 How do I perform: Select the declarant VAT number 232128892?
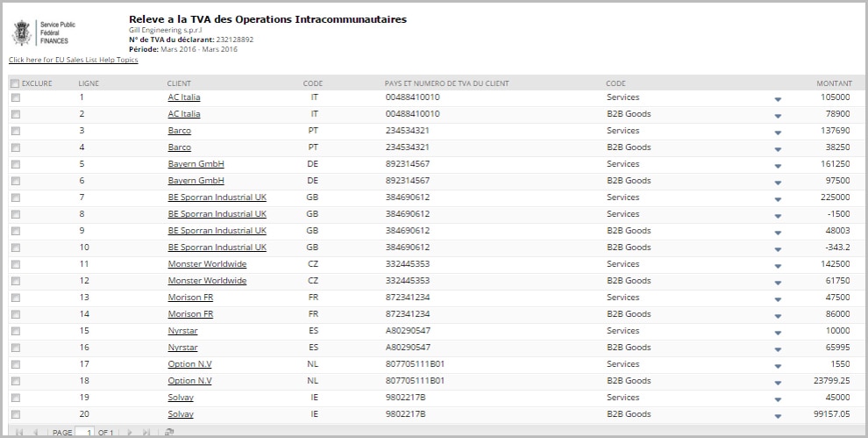tap(235, 39)
